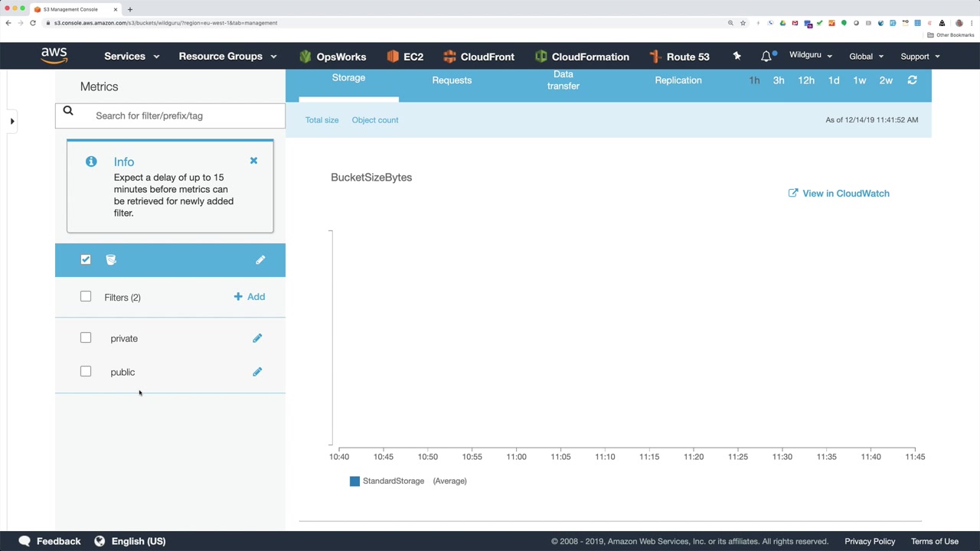Close the Info notice

tap(253, 161)
